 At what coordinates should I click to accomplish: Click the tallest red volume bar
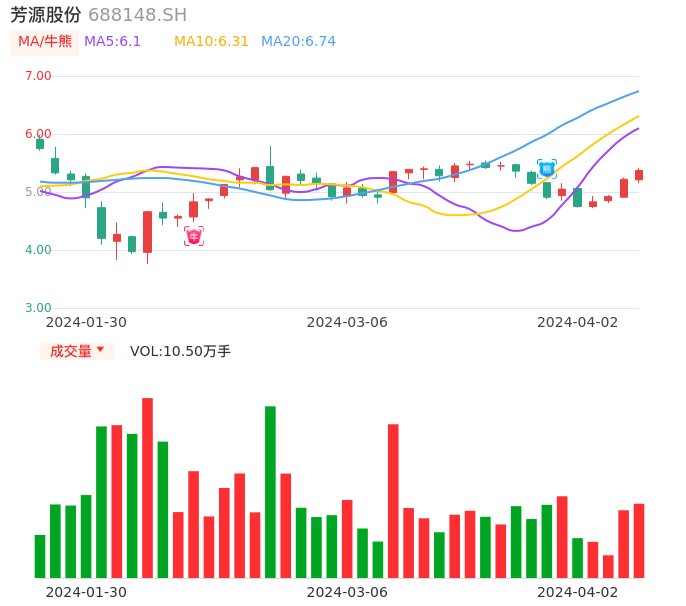tap(147, 488)
